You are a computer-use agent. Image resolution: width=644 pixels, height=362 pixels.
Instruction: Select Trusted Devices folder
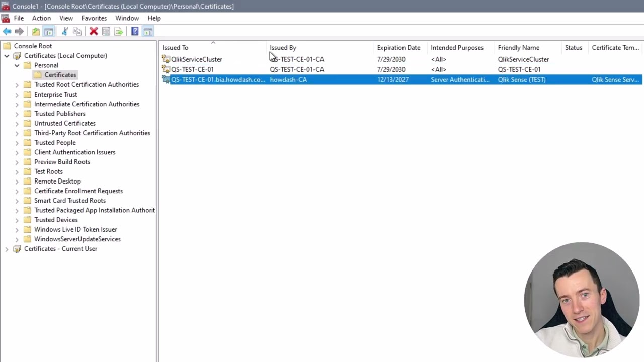(56, 220)
